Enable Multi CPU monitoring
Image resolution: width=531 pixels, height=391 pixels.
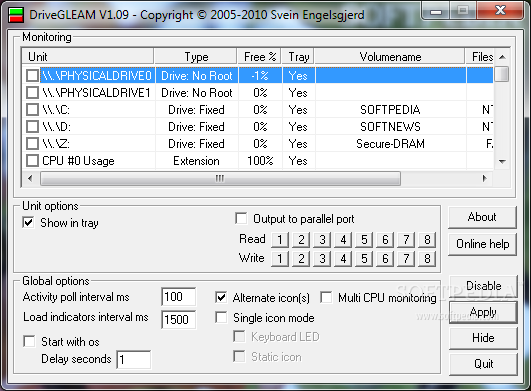click(x=326, y=297)
